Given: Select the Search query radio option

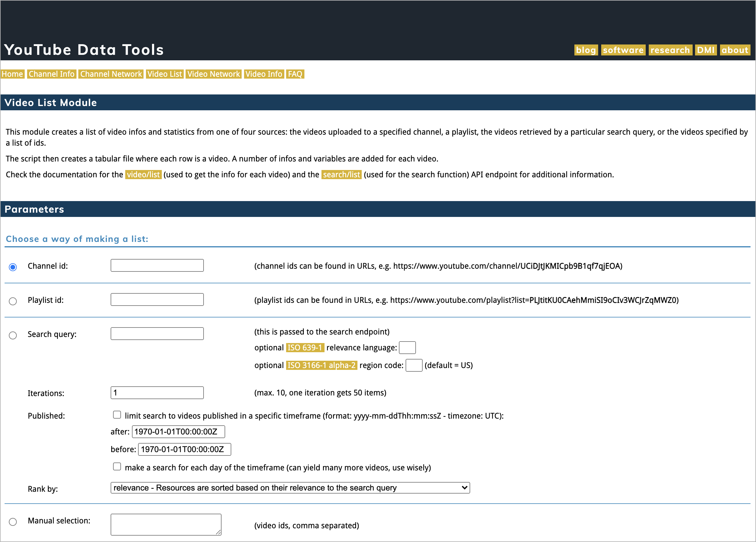Looking at the screenshot, I should (13, 335).
